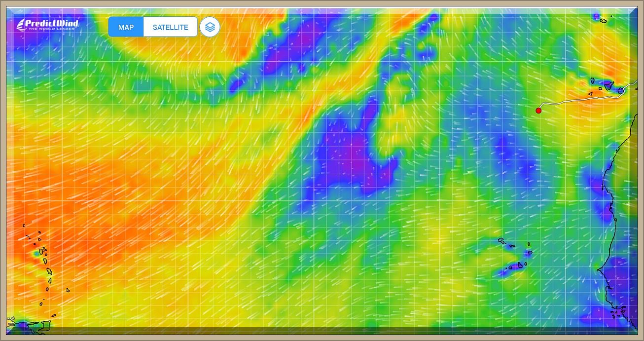Switch to the MAP view
Viewport: 644px width, 341px height.
(x=126, y=27)
